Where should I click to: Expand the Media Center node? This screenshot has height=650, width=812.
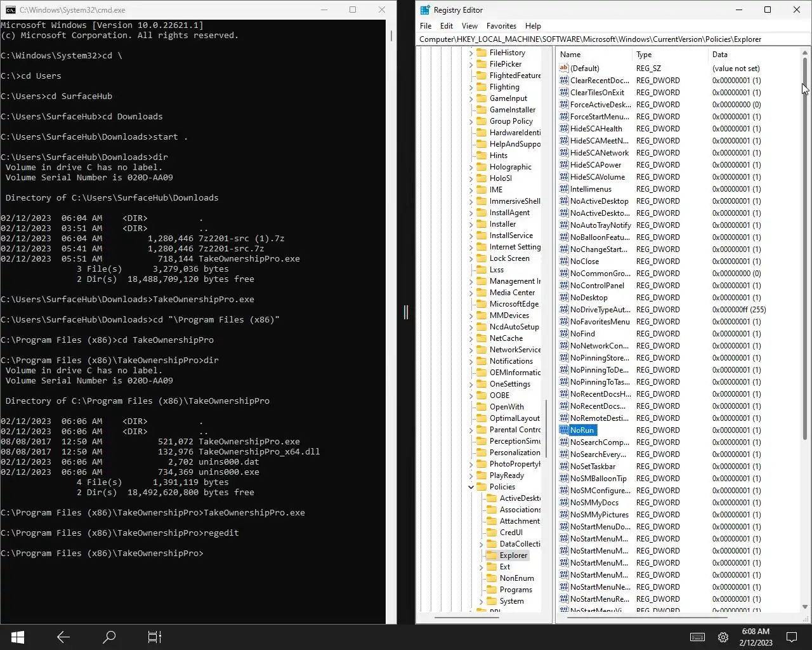(471, 293)
